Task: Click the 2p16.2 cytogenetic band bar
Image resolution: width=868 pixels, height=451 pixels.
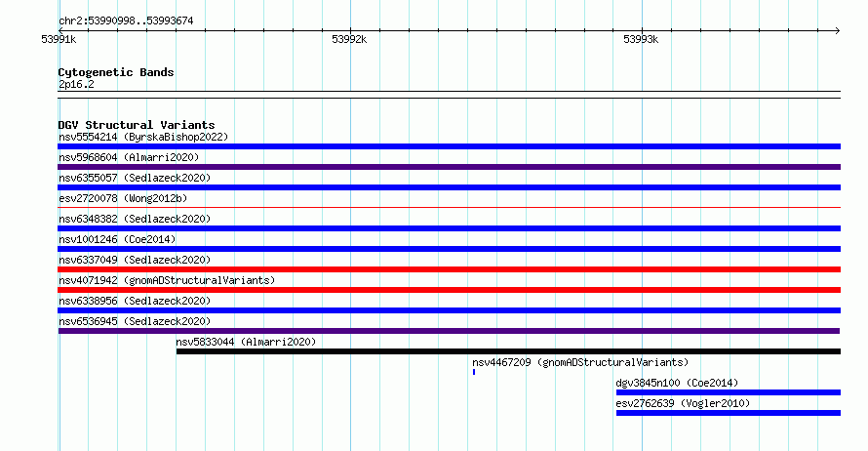Action: pyautogui.click(x=449, y=95)
